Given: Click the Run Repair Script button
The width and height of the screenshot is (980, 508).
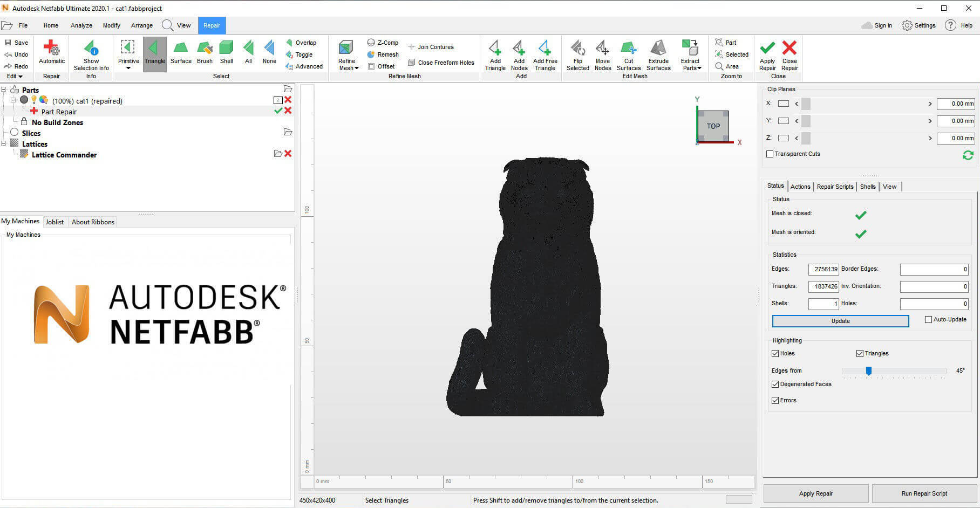Looking at the screenshot, I should pyautogui.click(x=924, y=493).
